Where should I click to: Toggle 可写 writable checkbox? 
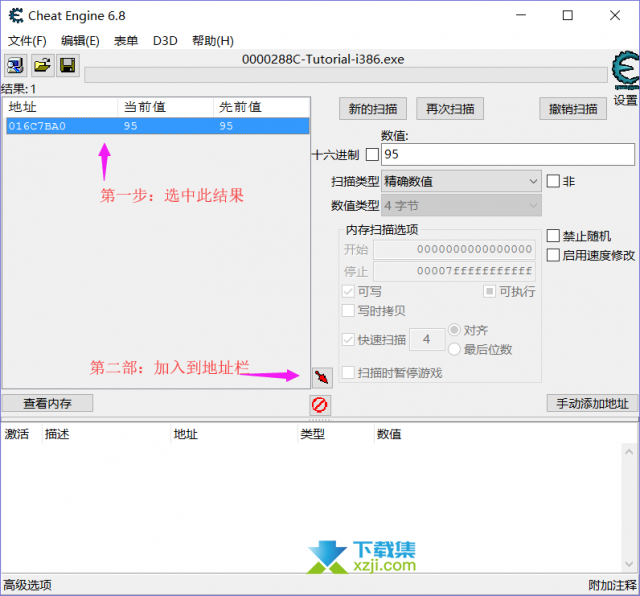tap(348, 291)
